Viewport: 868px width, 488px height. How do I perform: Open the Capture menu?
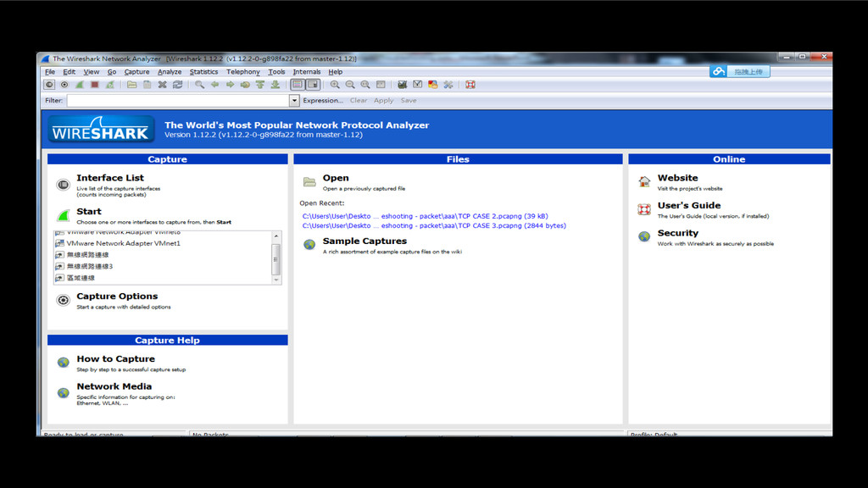[x=136, y=72]
